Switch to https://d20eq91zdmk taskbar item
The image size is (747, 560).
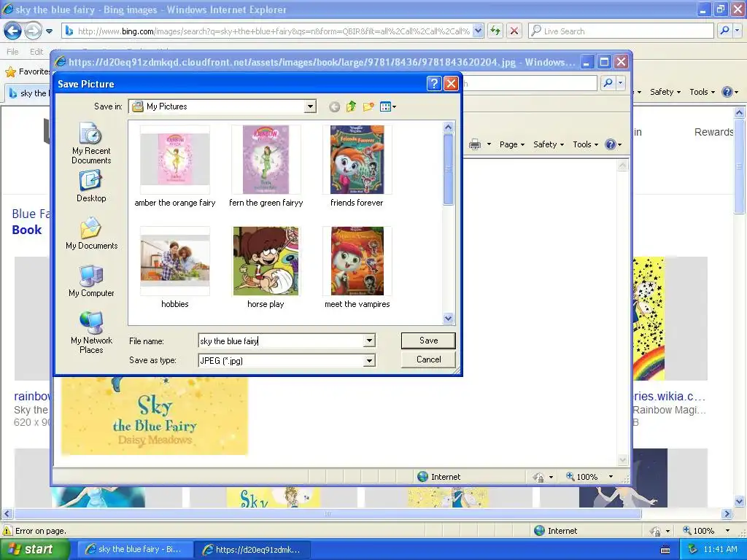tap(252, 549)
